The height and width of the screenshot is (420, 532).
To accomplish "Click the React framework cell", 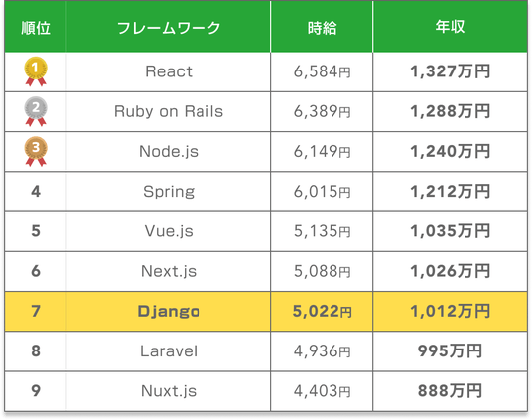I will click(169, 71).
